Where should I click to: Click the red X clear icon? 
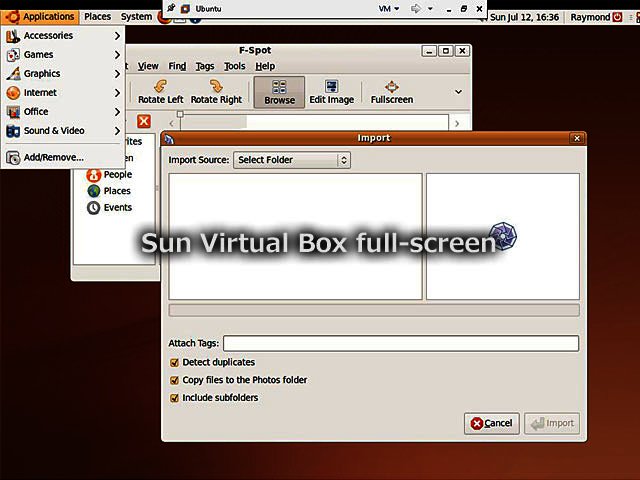(144, 122)
